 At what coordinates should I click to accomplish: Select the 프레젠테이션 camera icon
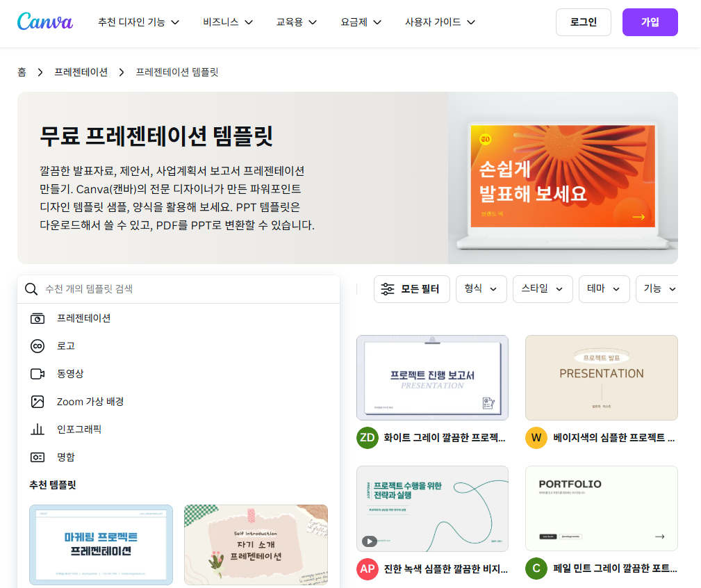point(38,318)
